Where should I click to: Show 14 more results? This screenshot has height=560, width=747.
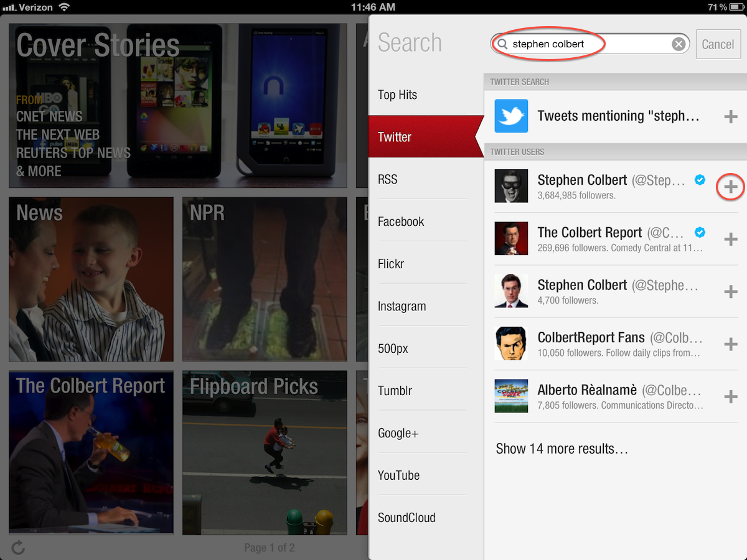tap(561, 449)
